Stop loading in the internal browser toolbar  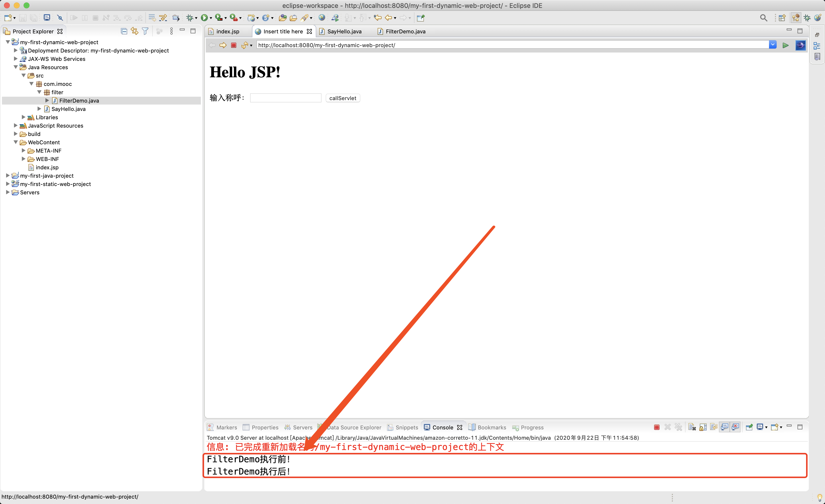coord(234,45)
